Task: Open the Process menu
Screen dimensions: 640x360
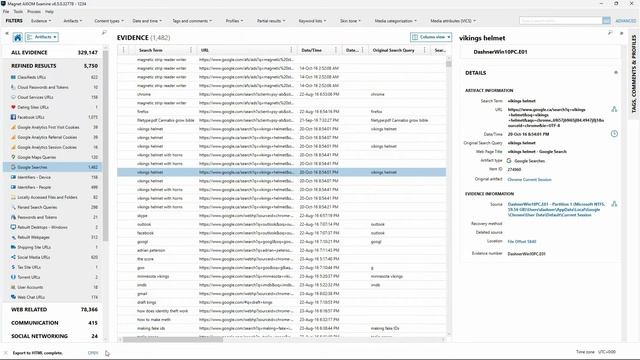Action: [34, 12]
